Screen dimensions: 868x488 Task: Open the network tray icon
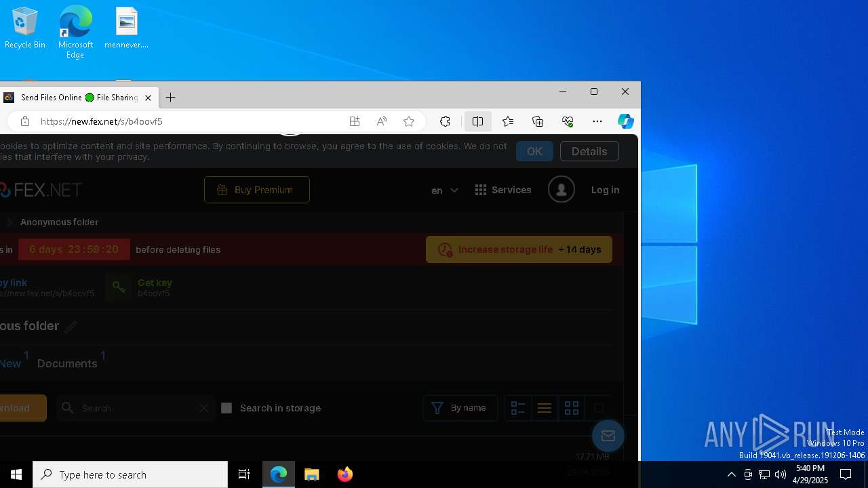point(764,474)
